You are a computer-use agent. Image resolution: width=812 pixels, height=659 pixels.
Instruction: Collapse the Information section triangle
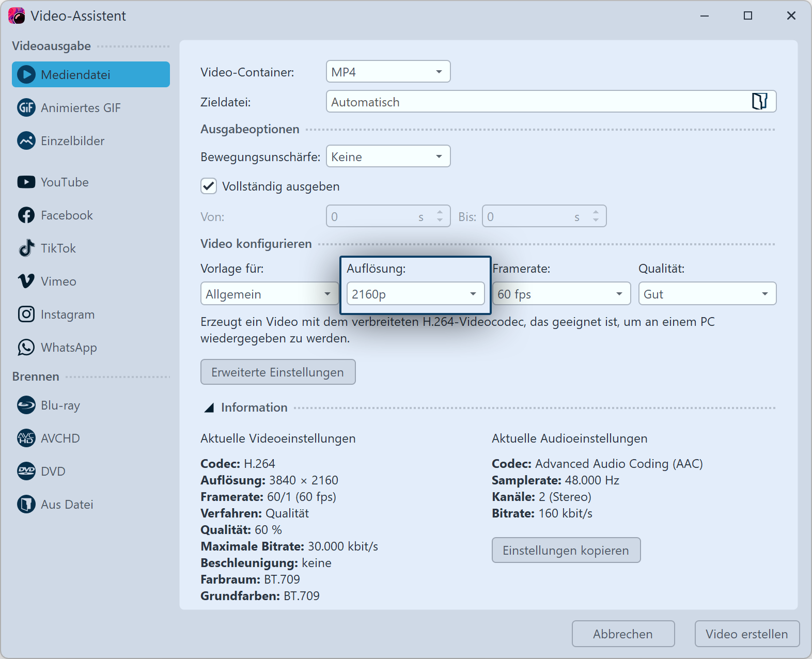(209, 408)
